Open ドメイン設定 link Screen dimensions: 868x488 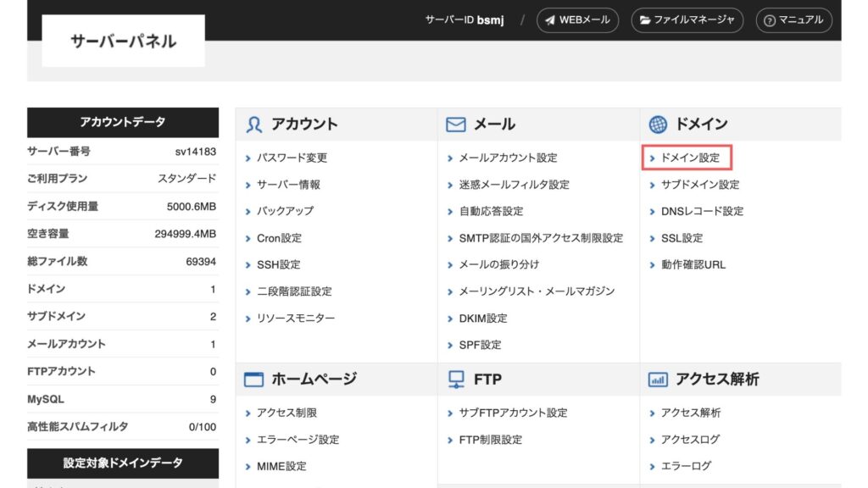tap(690, 158)
